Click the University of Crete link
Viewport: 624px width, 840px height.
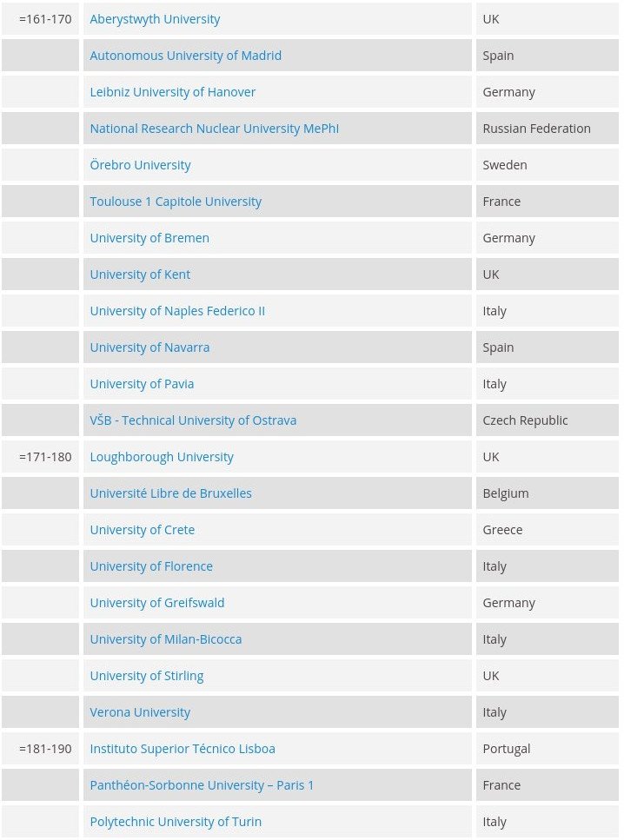point(142,530)
